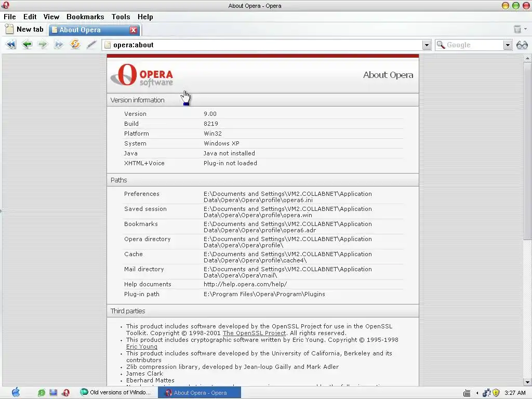This screenshot has width=532, height=399.
Task: Click the Fast Forward navigation button
Action: [x=59, y=45]
